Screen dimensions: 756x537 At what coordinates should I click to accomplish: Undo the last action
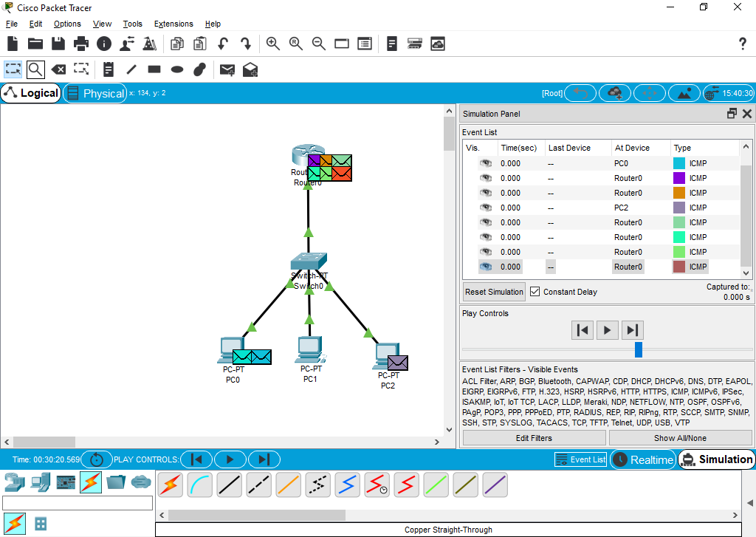pyautogui.click(x=222, y=44)
